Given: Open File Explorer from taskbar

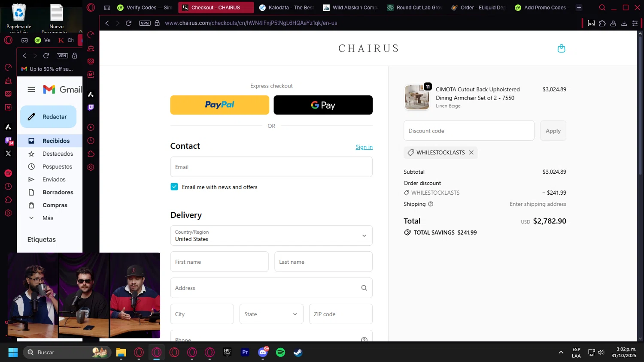Looking at the screenshot, I should click(121, 353).
